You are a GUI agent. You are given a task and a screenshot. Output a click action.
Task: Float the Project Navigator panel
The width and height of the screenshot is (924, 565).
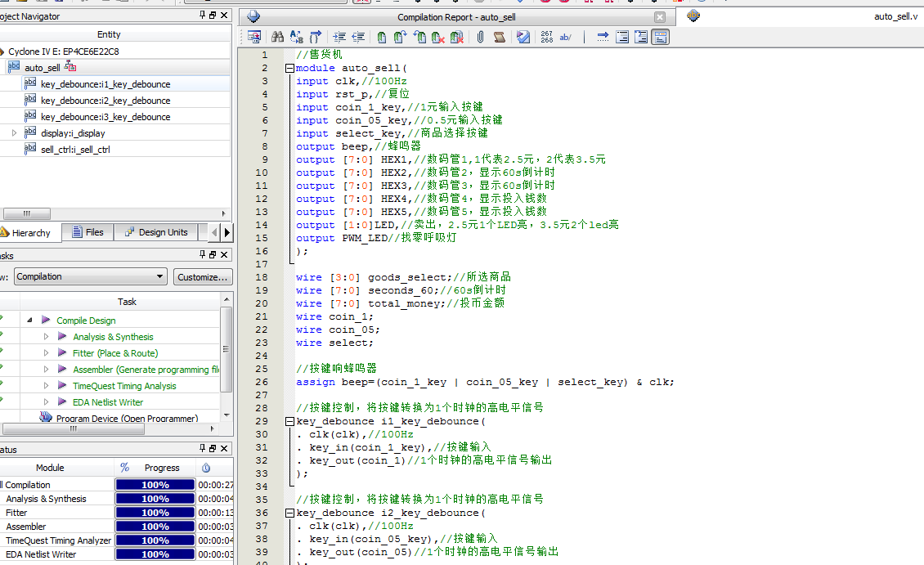click(x=213, y=16)
